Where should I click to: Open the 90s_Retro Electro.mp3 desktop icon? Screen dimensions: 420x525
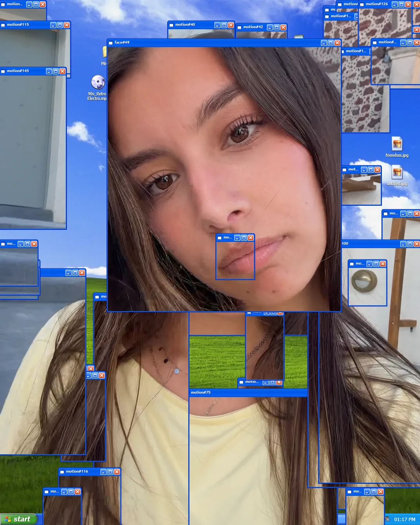pos(97,87)
